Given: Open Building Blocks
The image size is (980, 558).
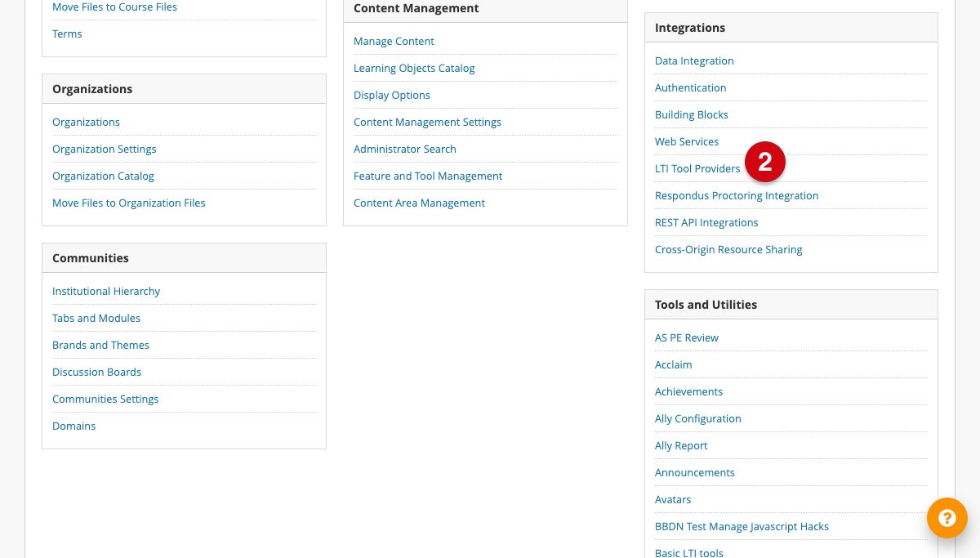Looking at the screenshot, I should coord(692,114).
